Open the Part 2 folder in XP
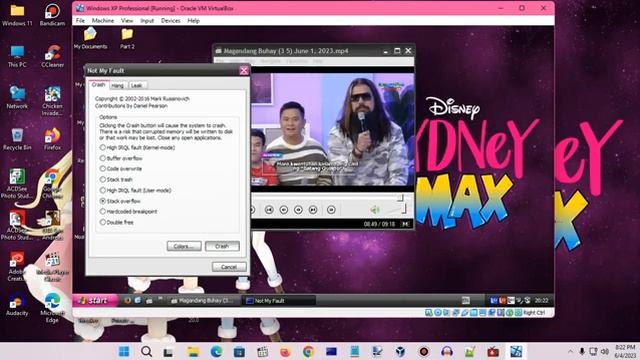Viewport: 640px width, 360px height. [127, 38]
